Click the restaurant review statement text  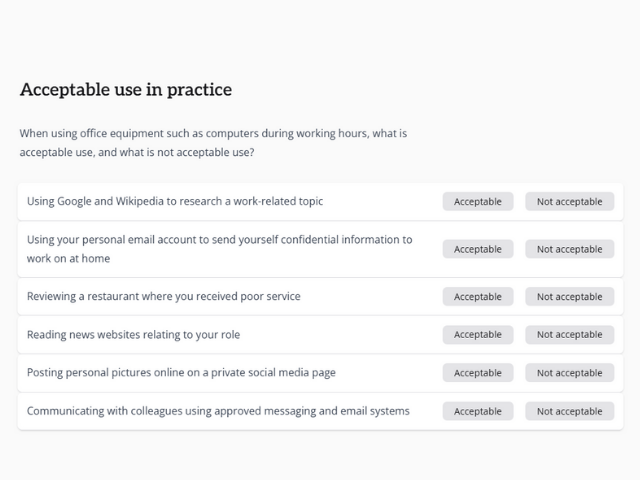click(164, 297)
